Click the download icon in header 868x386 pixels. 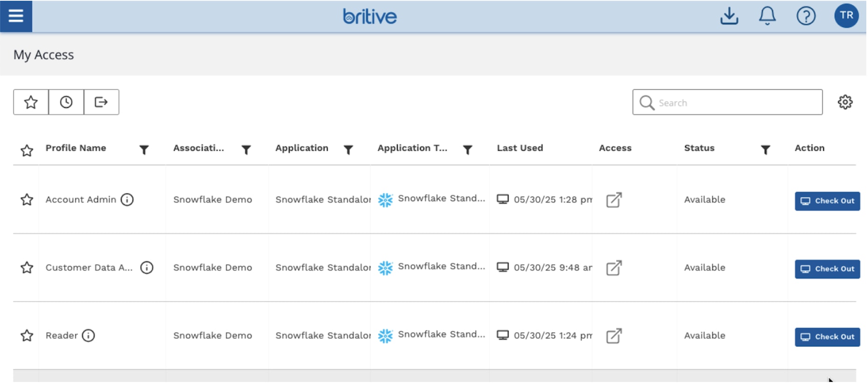(729, 16)
